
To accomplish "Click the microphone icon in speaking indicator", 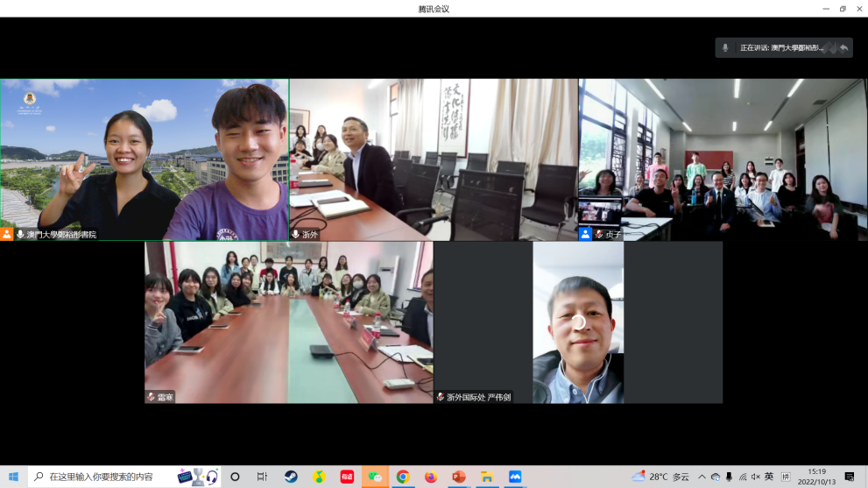I will pyautogui.click(x=725, y=48).
